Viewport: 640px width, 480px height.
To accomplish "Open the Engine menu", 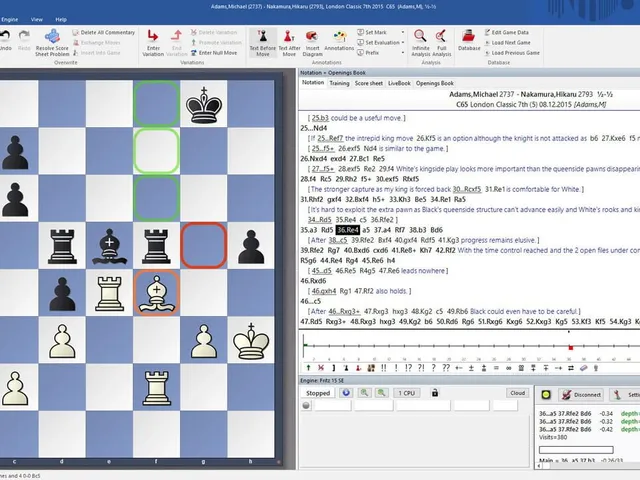I will [x=9, y=19].
